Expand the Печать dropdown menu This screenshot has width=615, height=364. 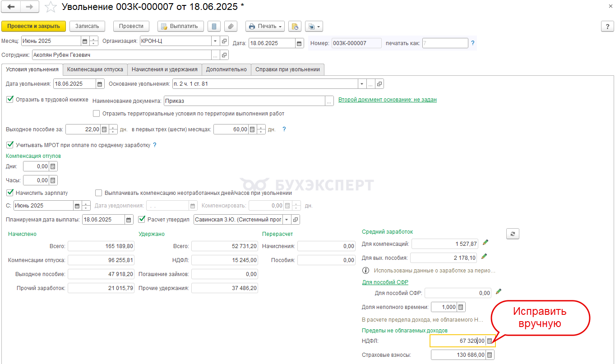[265, 26]
